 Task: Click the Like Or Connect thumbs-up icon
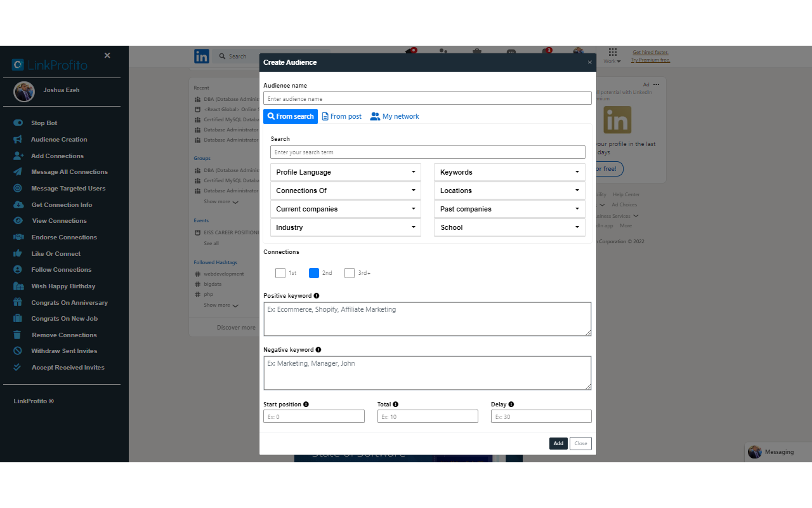(18, 253)
